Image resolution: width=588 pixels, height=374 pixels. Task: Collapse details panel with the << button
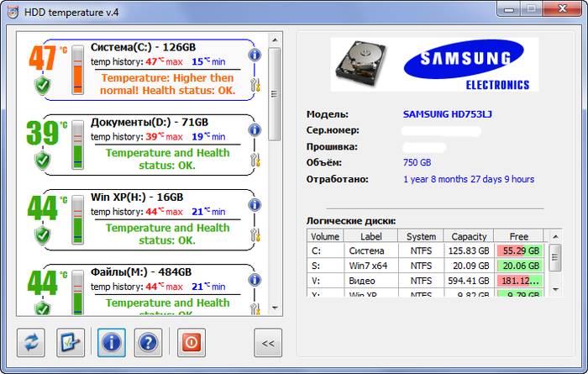coord(268,343)
